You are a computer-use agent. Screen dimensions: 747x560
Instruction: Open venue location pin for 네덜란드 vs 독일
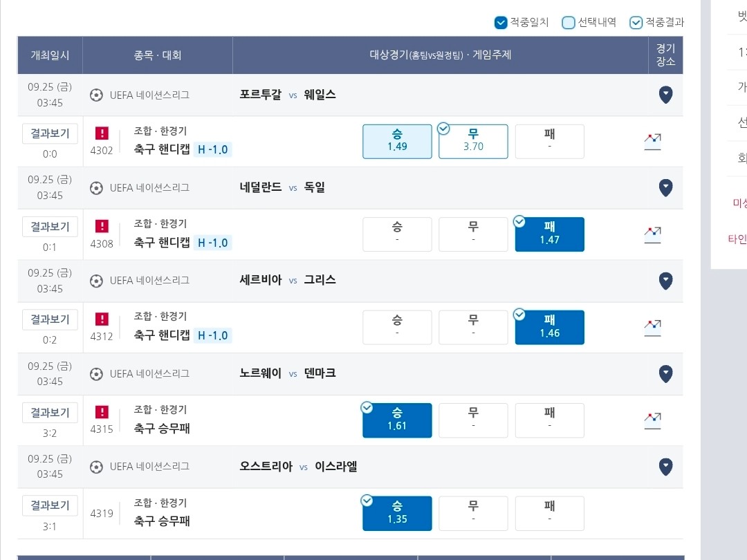point(665,187)
